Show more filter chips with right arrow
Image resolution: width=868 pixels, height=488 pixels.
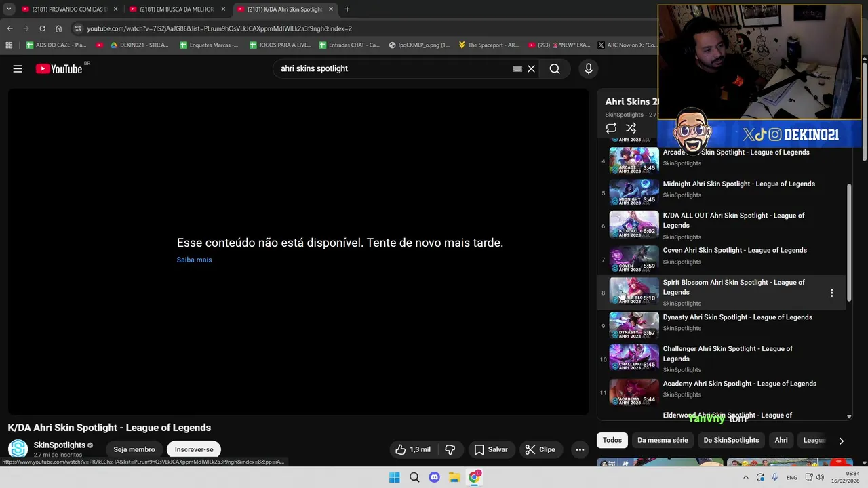click(x=841, y=441)
